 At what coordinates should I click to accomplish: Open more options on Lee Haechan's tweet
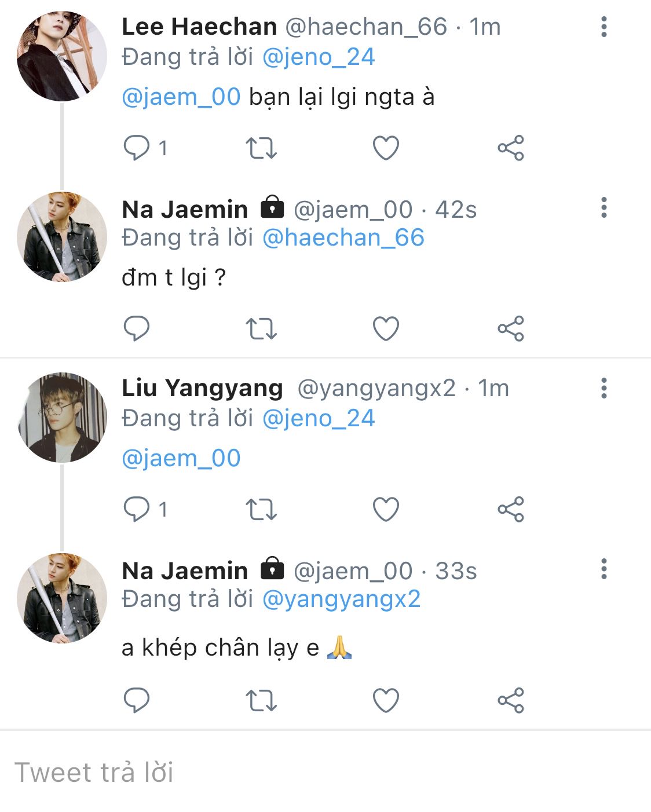point(604,27)
